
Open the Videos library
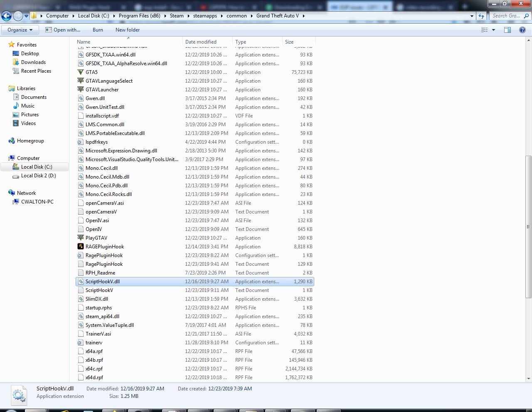coord(28,123)
